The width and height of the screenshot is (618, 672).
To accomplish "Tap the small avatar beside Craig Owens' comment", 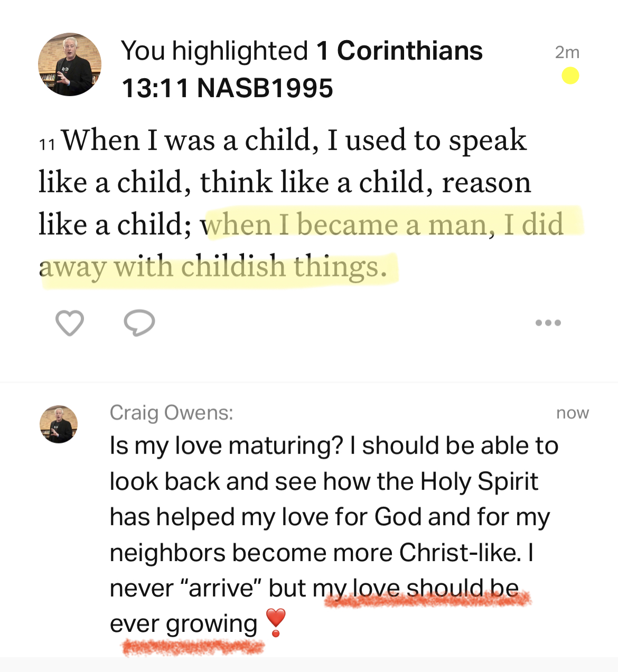I will click(59, 424).
